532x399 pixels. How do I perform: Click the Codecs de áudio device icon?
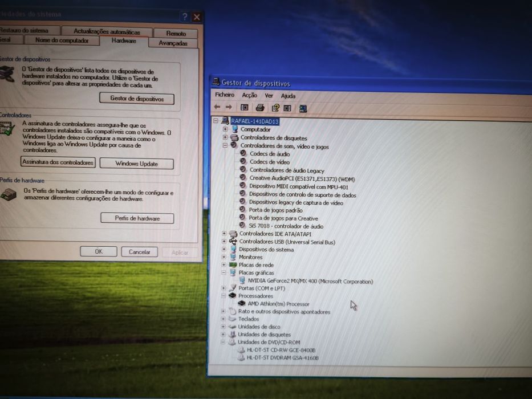click(x=243, y=153)
